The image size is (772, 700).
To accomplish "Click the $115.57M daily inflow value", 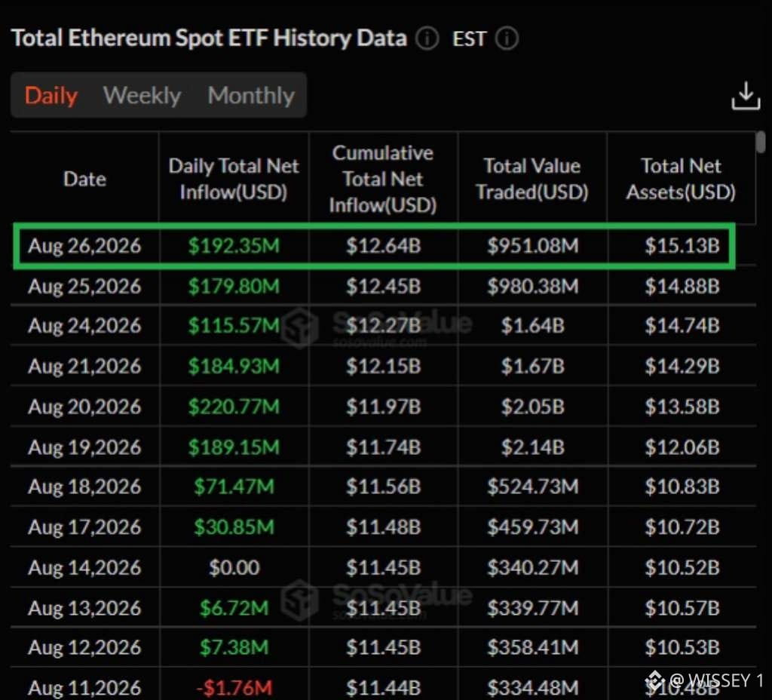I will click(234, 326).
